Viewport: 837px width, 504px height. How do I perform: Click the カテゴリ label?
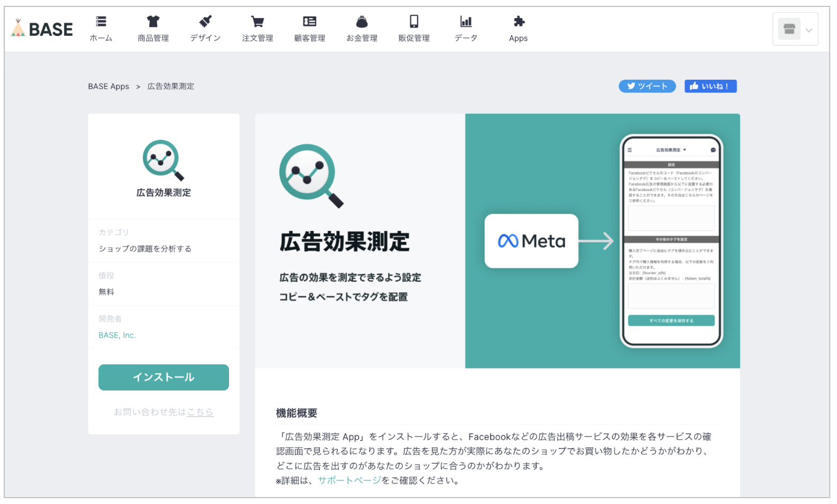pos(113,232)
